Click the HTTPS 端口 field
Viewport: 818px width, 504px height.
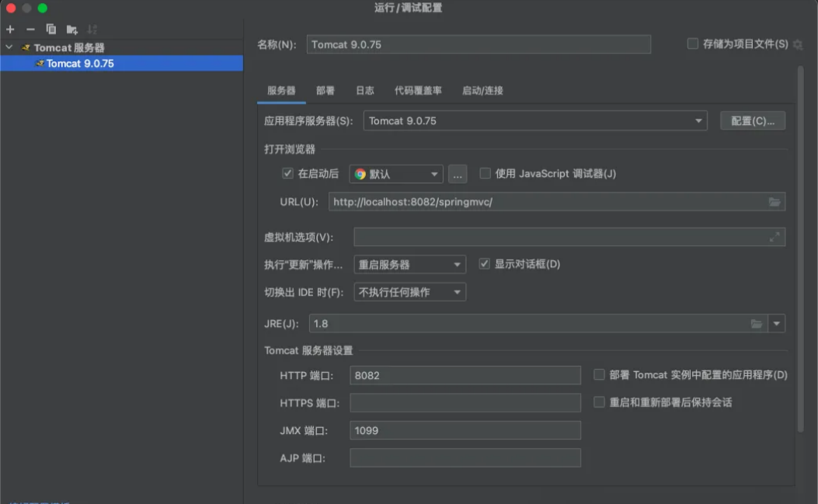[465, 403]
